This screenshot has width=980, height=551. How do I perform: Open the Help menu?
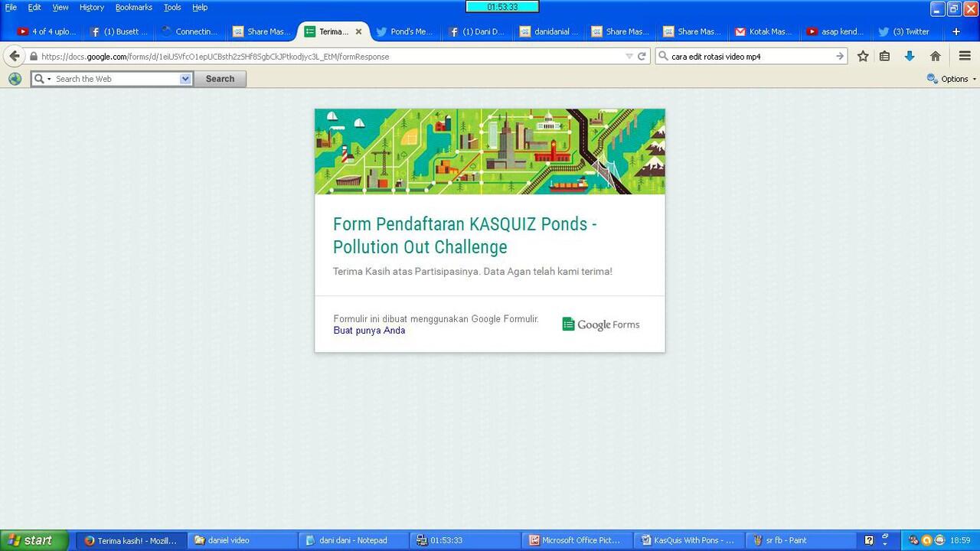[200, 7]
